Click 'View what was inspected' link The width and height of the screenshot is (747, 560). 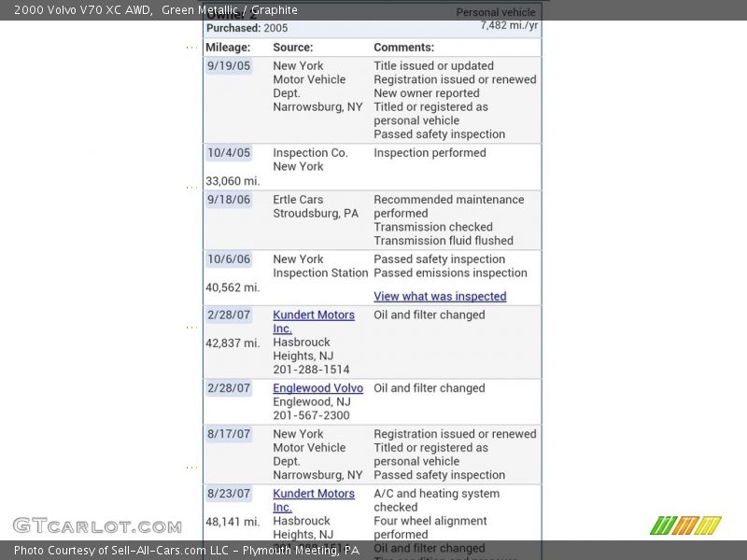coord(440,296)
